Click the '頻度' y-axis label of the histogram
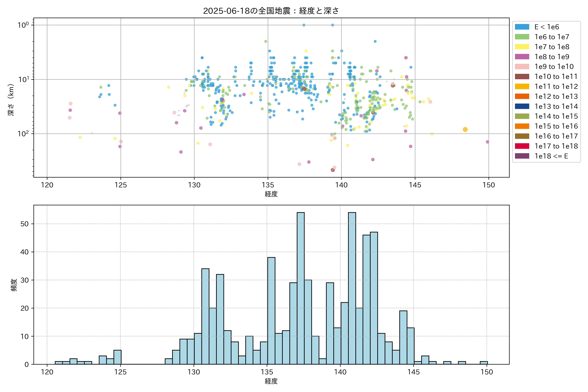Viewport: 588px width, 392px height. point(14,285)
